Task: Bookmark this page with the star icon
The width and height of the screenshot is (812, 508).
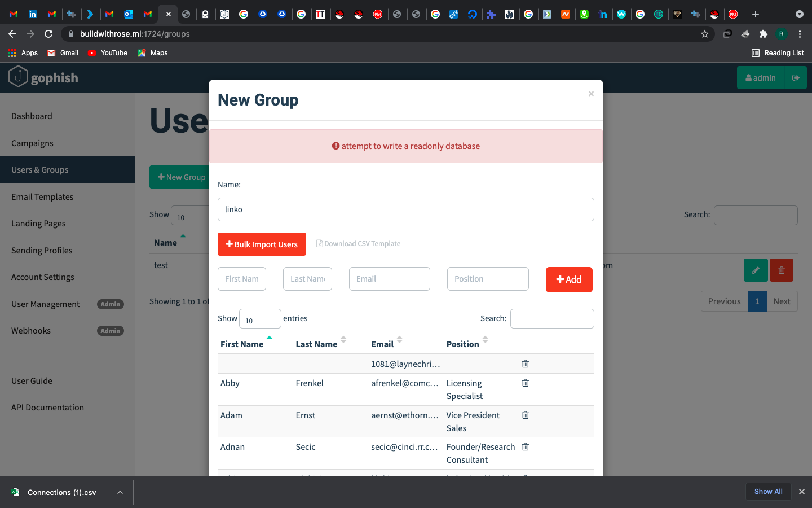Action: [705, 34]
